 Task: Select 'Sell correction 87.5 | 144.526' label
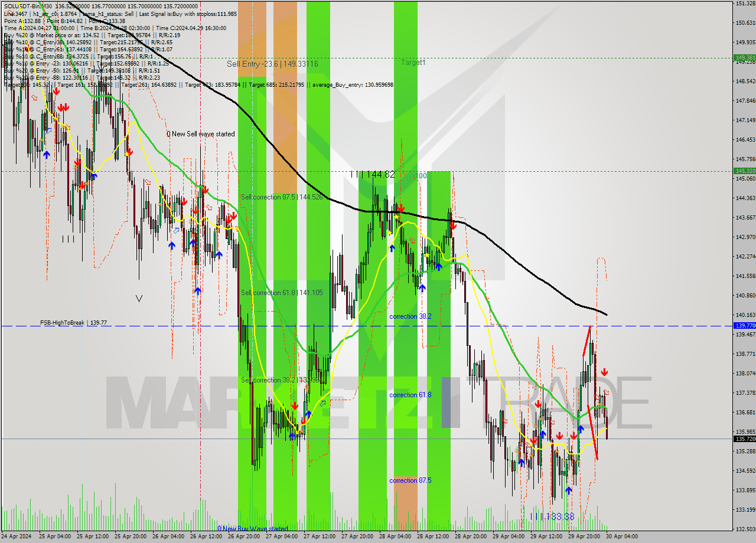pyautogui.click(x=282, y=197)
